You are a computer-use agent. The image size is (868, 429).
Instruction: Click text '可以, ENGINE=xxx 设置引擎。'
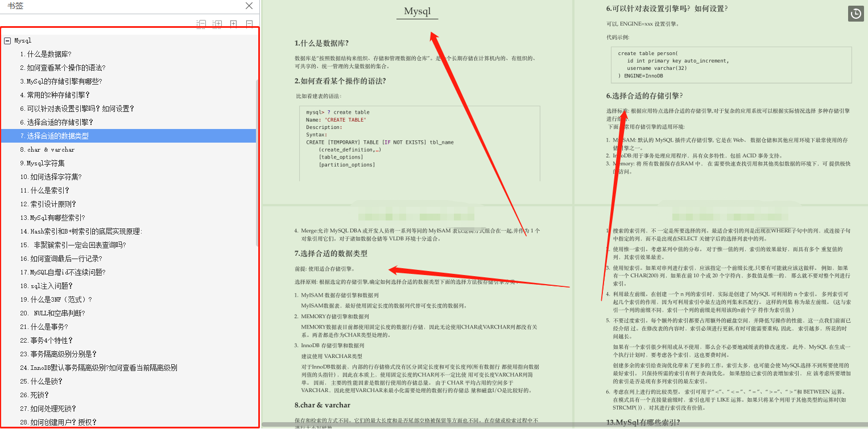[x=643, y=24]
